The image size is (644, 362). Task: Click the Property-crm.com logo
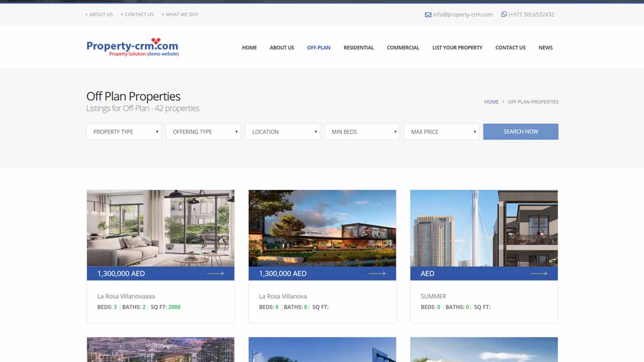[133, 47]
